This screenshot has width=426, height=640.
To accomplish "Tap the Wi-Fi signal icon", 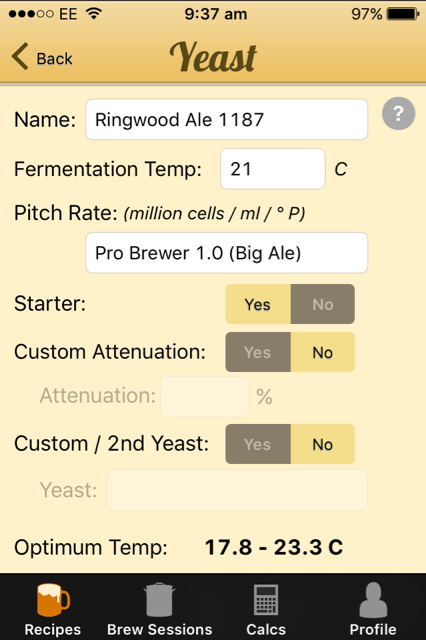I will coord(94,13).
